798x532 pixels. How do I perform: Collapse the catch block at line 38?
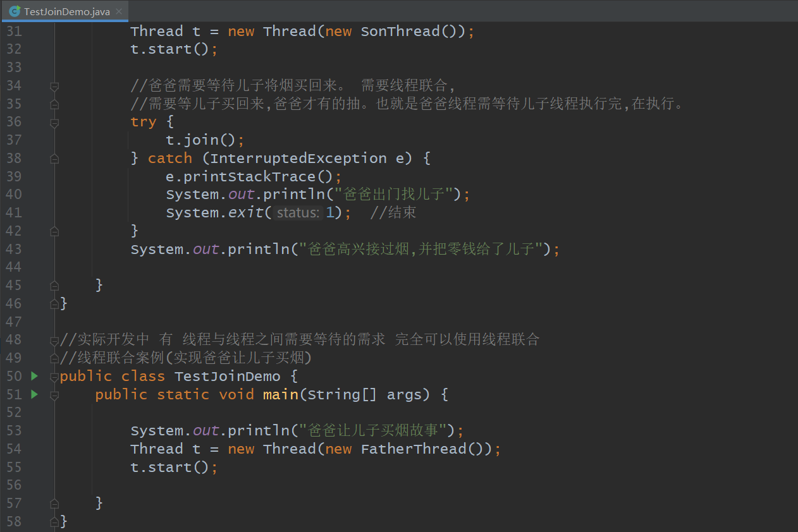click(54, 159)
